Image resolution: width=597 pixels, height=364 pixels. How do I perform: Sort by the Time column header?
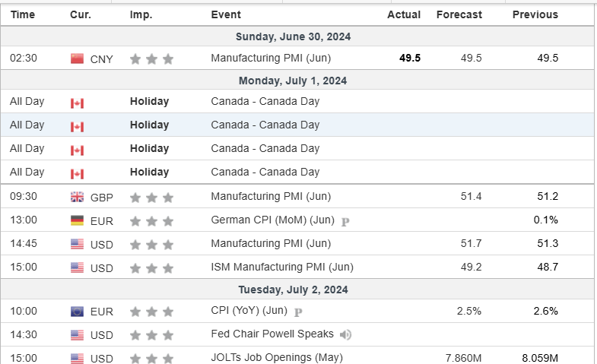22,14
